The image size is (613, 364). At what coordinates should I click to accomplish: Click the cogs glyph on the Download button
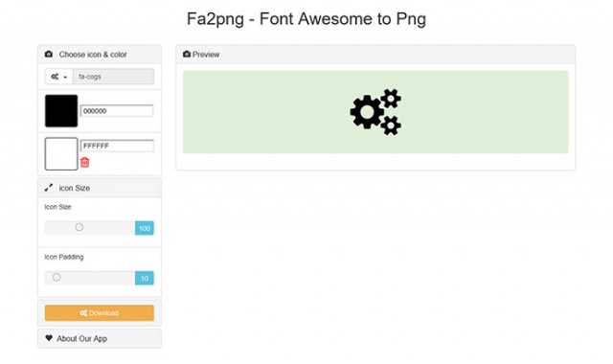pyautogui.click(x=83, y=313)
